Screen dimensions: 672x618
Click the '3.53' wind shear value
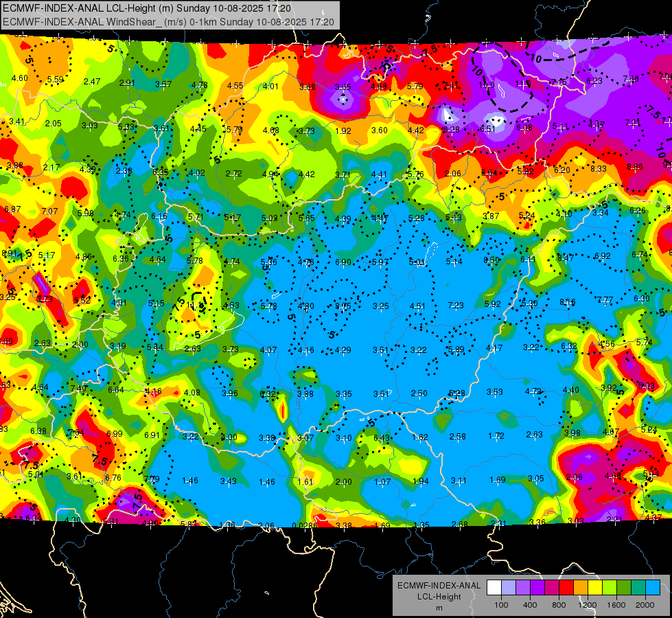coord(495,392)
